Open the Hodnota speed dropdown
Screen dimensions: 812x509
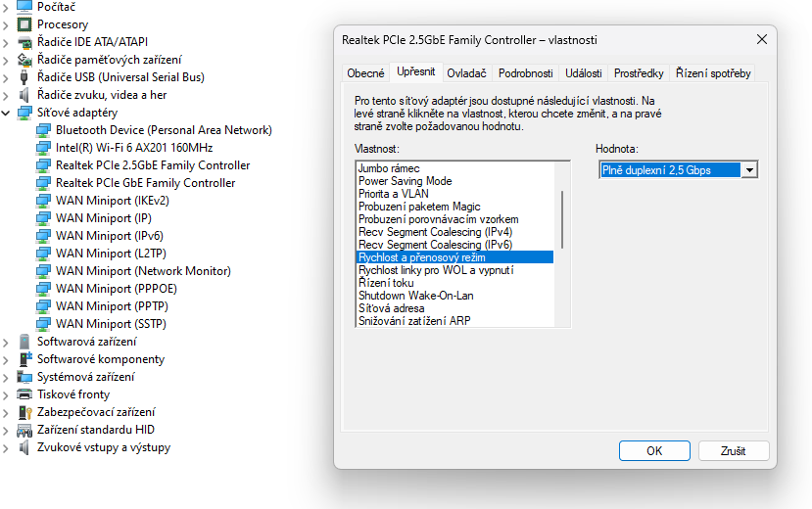point(749,170)
